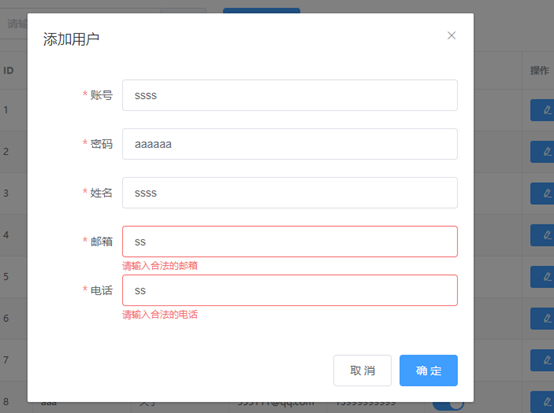Screen dimensions: 554x413
Task: Click the 请输入合法的邮箱 error message
Action: pos(160,266)
